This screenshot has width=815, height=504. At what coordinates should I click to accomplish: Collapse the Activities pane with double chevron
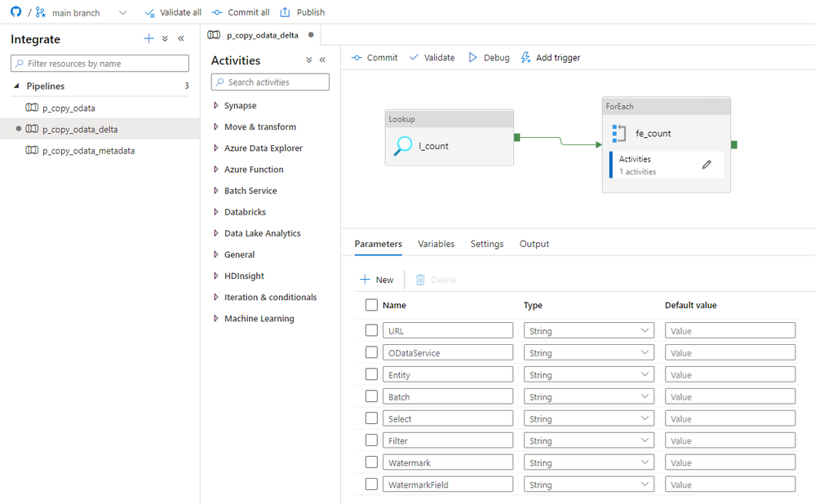click(x=322, y=60)
